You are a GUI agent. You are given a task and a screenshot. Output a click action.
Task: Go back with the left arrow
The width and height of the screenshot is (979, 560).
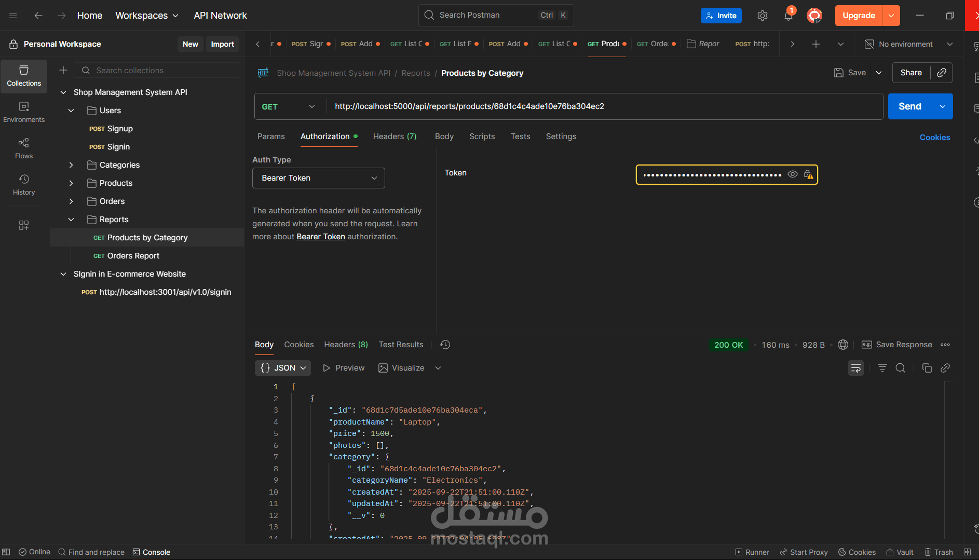point(38,16)
